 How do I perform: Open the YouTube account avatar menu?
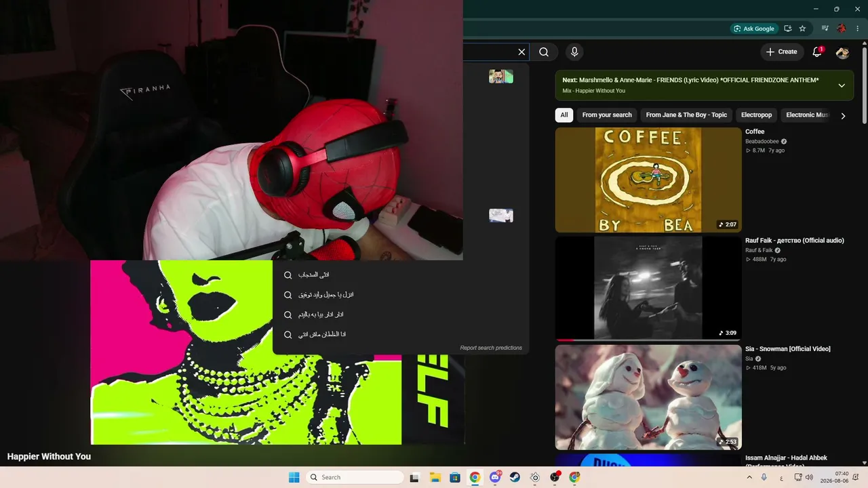click(x=843, y=52)
